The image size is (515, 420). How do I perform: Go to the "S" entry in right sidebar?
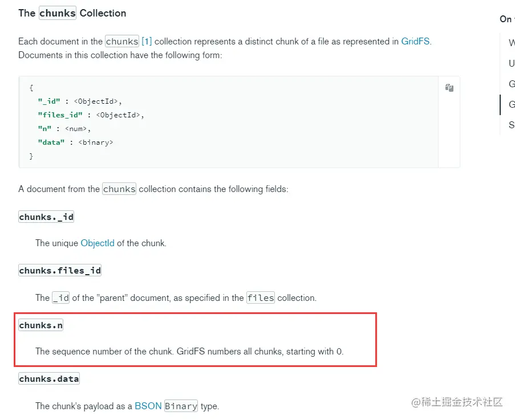pos(511,125)
